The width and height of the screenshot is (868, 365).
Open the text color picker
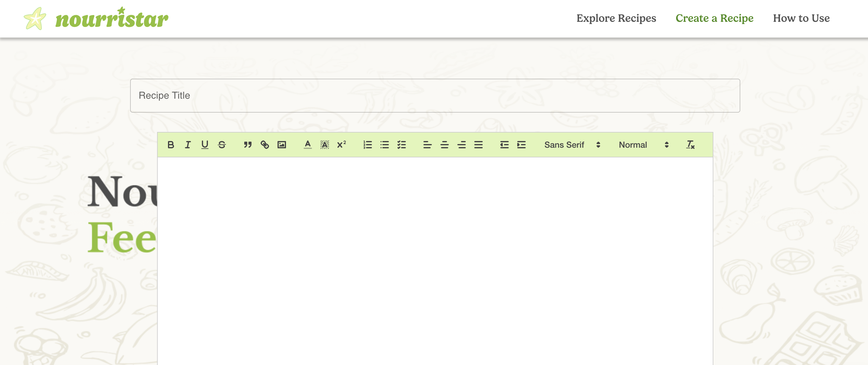pos(307,145)
